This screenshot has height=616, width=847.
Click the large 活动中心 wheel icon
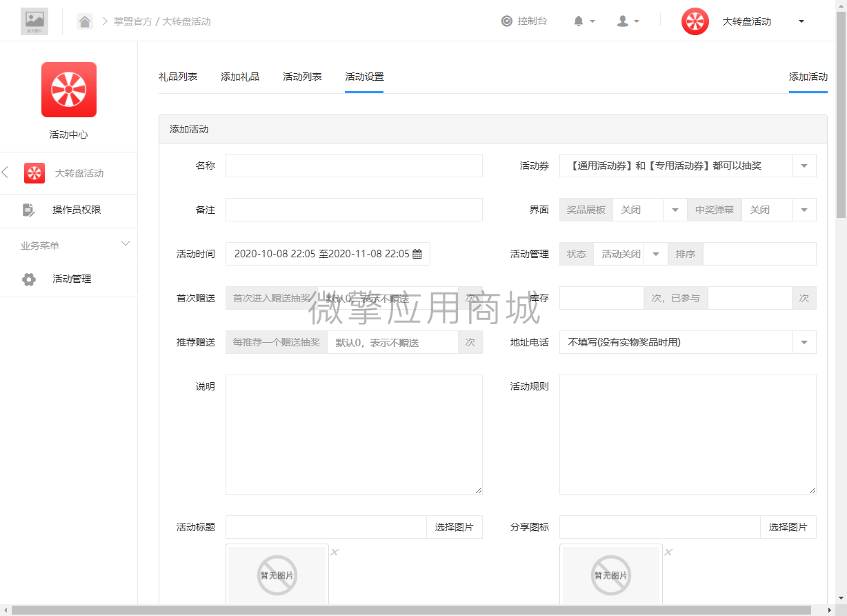[69, 90]
